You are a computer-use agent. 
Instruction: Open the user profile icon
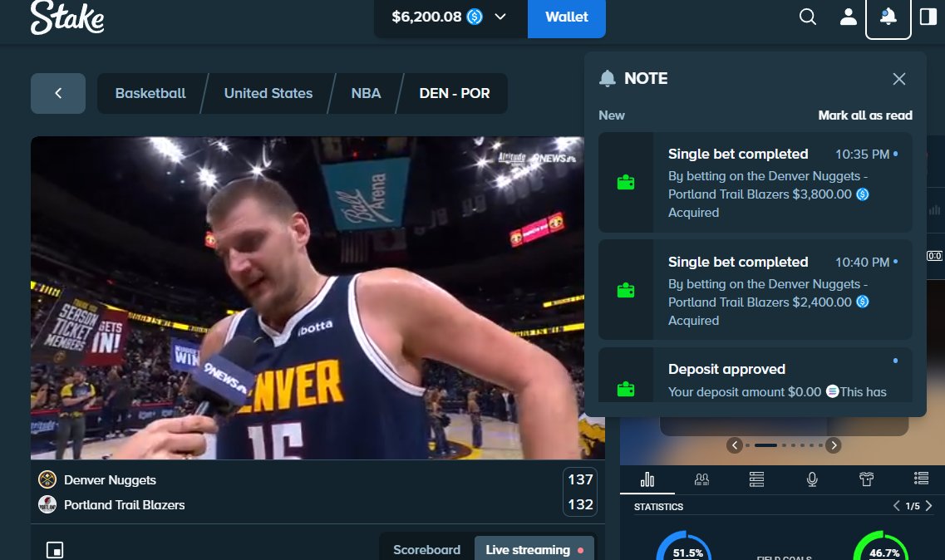click(849, 17)
